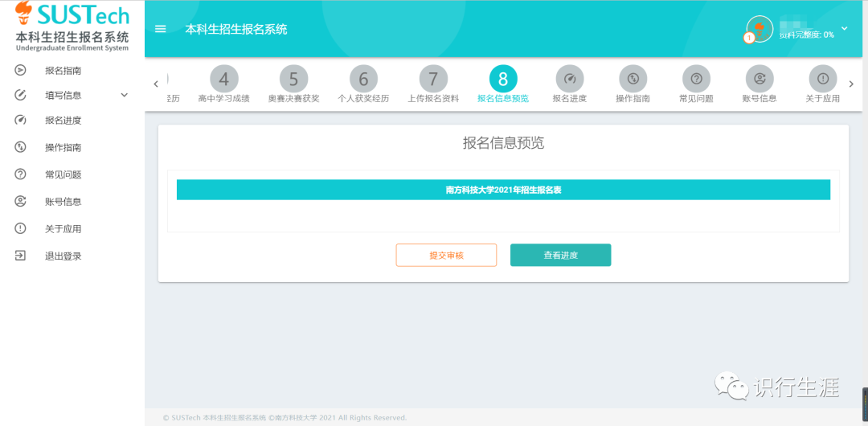Click the user avatar icon
Screen dimensions: 868x426
[x=759, y=29]
